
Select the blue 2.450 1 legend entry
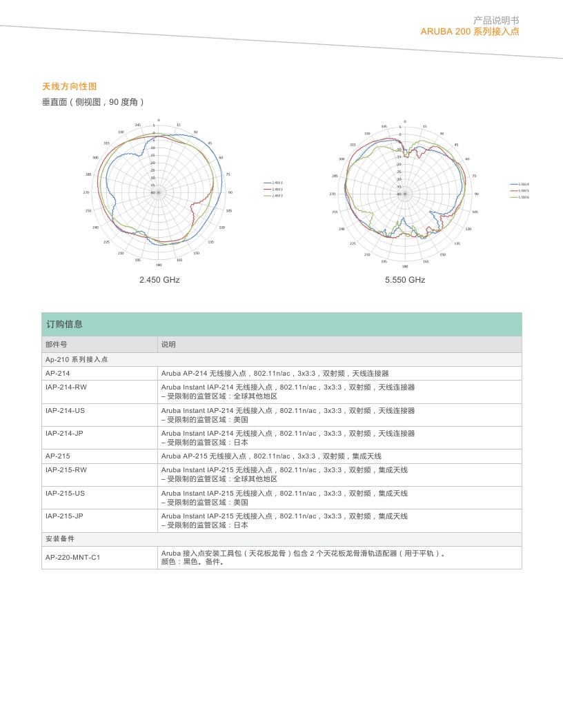click(274, 182)
